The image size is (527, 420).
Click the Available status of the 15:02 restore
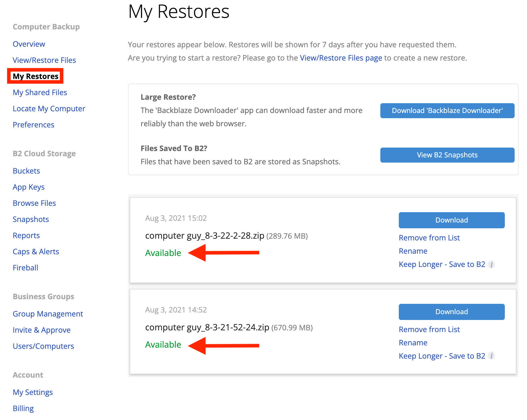point(163,253)
